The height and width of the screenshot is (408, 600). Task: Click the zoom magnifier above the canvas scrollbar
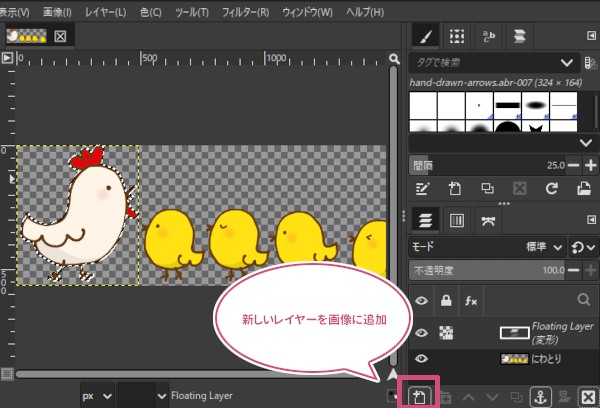click(x=394, y=59)
